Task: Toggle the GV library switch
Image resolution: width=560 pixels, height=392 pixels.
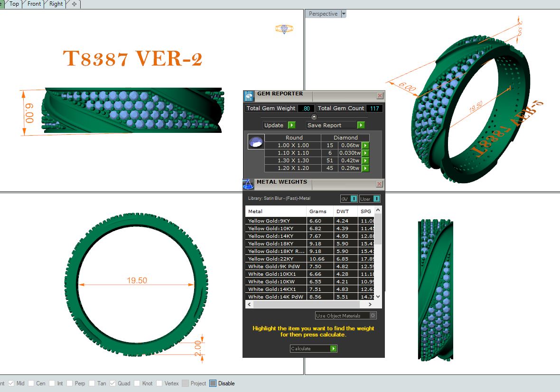Action: tap(354, 199)
